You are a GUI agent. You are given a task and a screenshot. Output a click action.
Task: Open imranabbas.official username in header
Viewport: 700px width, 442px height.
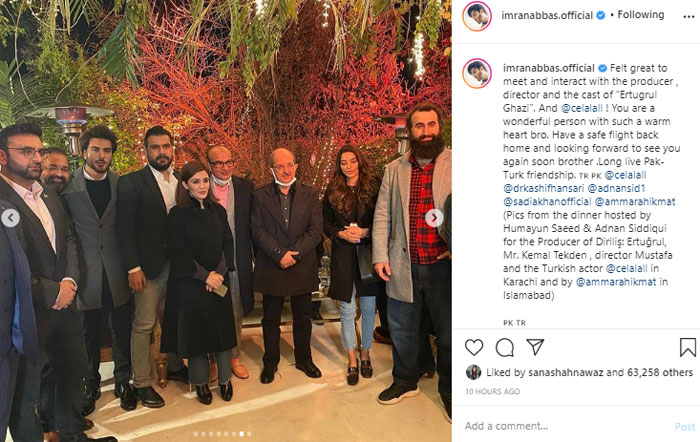click(547, 15)
